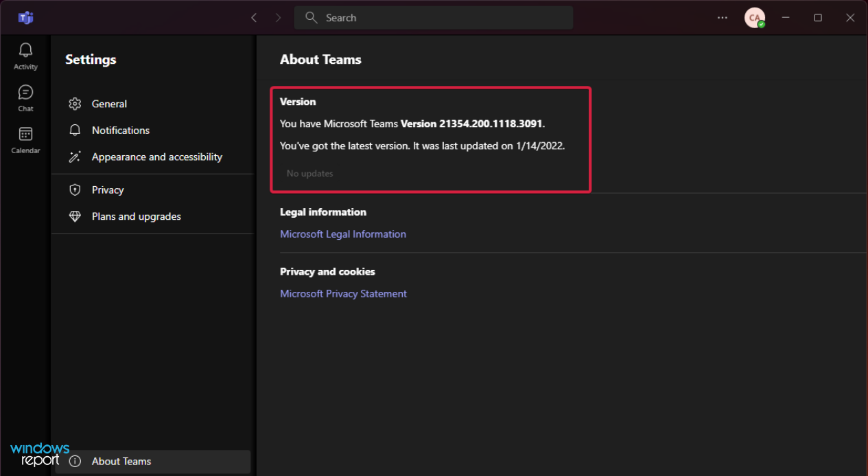Open the CA profile avatar
Viewport: 868px width, 476px height.
755,18
